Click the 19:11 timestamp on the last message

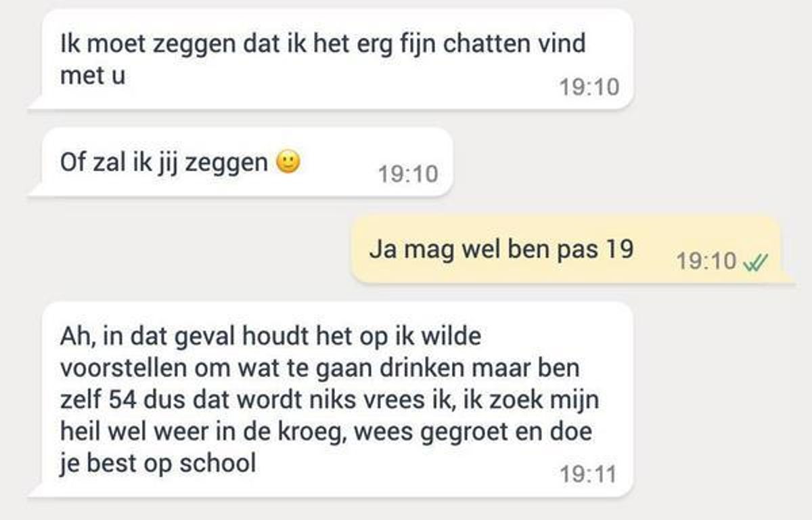click(x=588, y=474)
